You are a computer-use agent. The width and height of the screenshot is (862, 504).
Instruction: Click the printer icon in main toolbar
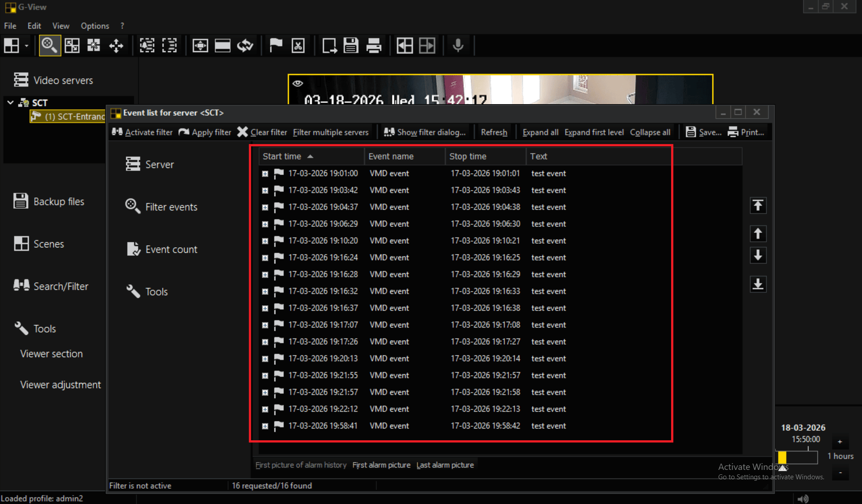[373, 45]
